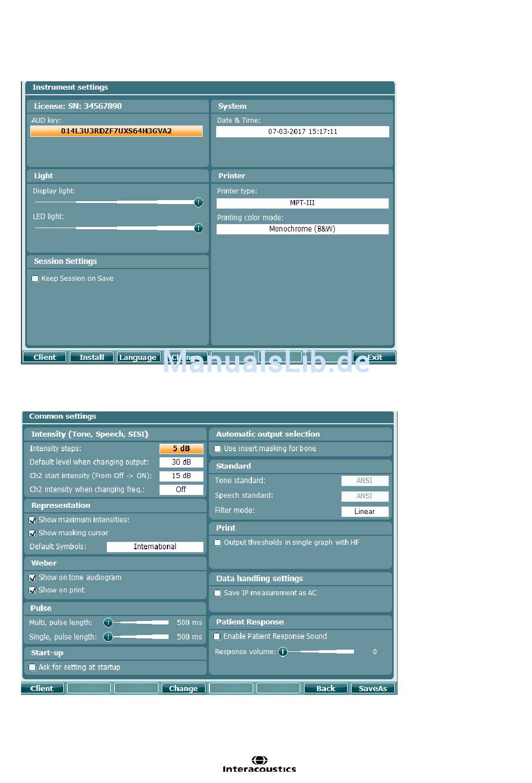The width and height of the screenshot is (532, 783).
Task: Select Default Symbols International field
Action: (155, 547)
